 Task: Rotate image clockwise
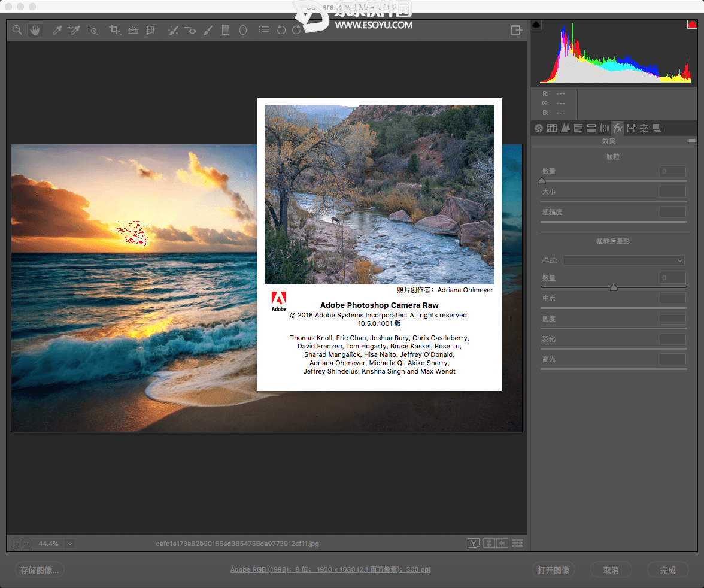coord(296,30)
